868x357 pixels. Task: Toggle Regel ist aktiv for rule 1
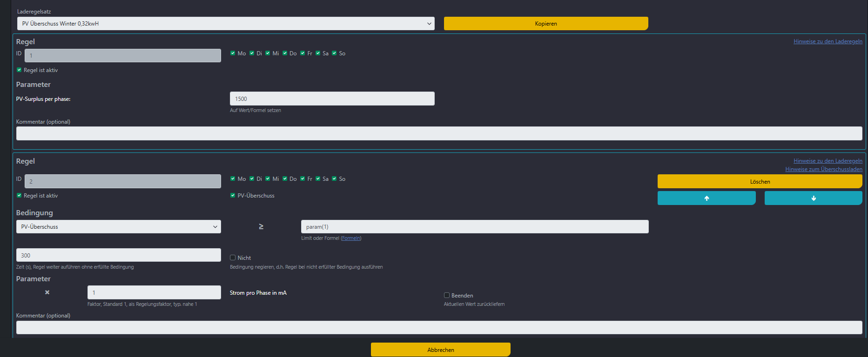pos(19,70)
